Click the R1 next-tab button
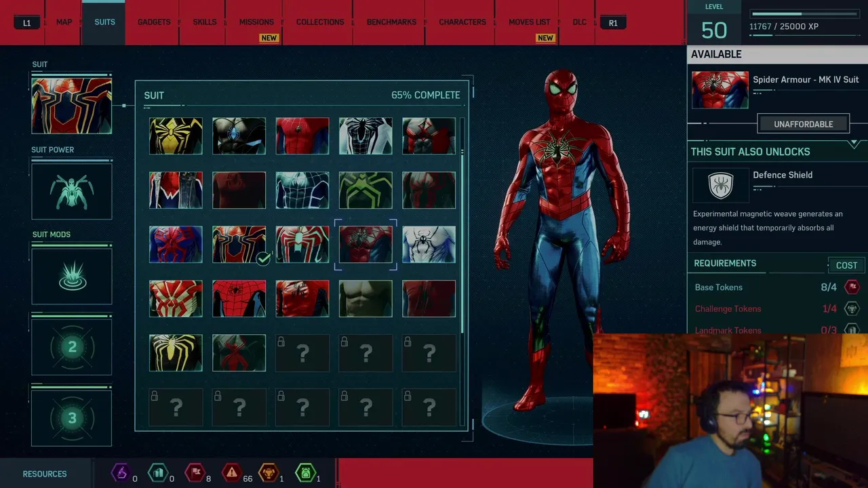 [x=613, y=23]
